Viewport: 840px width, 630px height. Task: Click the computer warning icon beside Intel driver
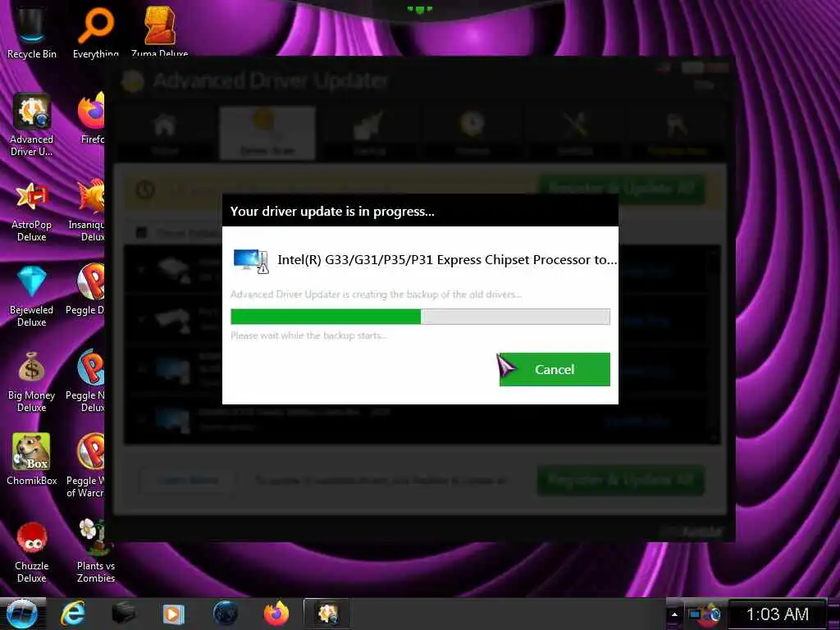(251, 261)
